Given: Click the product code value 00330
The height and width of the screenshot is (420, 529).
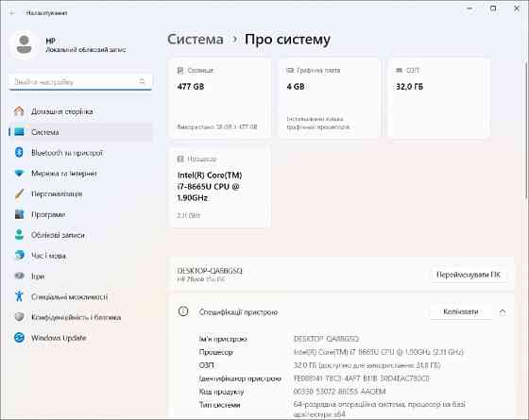Looking at the screenshot, I should [339, 392].
